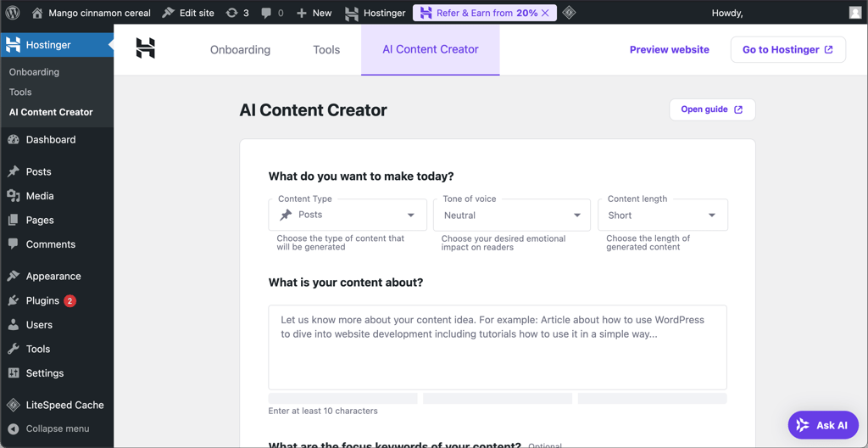Click the Dashboard gauge icon

tap(14, 140)
